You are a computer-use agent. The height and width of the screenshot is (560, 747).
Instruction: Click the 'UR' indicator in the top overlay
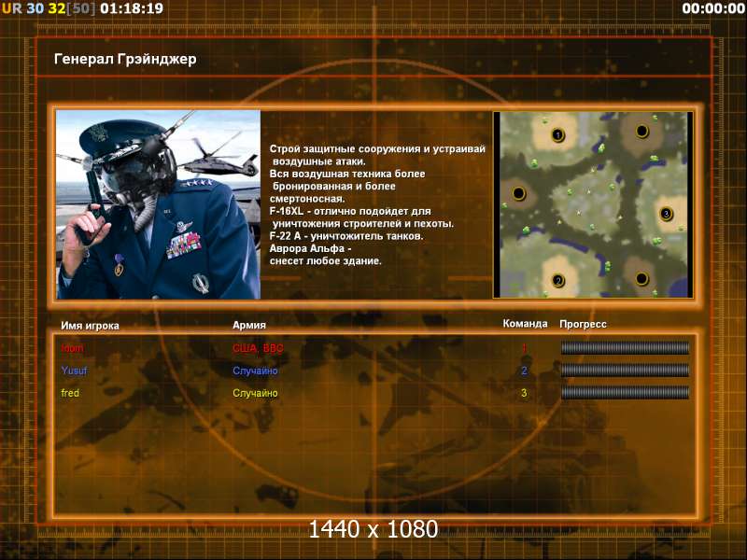click(12, 8)
